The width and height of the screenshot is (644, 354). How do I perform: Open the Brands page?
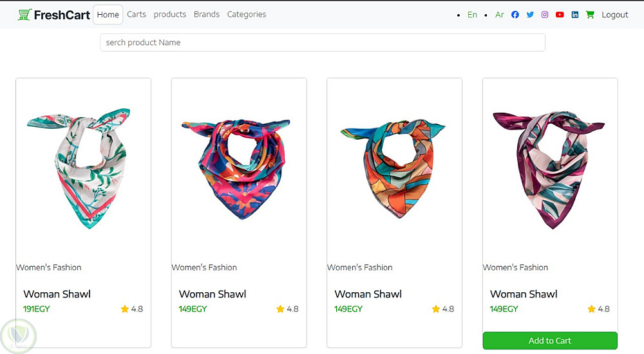tap(207, 14)
